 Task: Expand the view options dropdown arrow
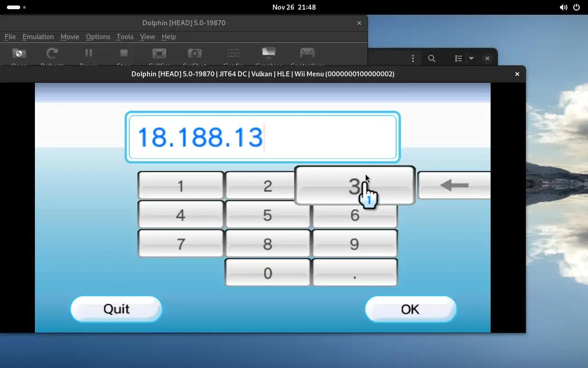[x=471, y=58]
